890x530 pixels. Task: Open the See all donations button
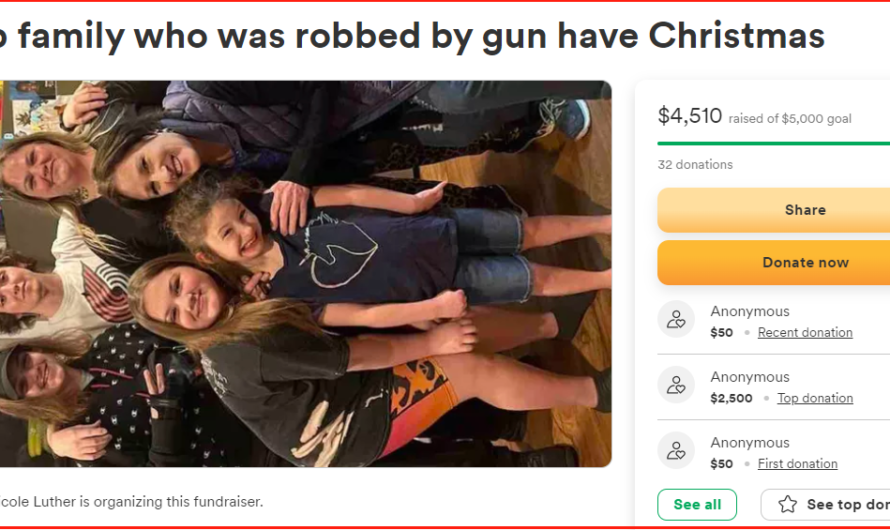pyautogui.click(x=697, y=504)
